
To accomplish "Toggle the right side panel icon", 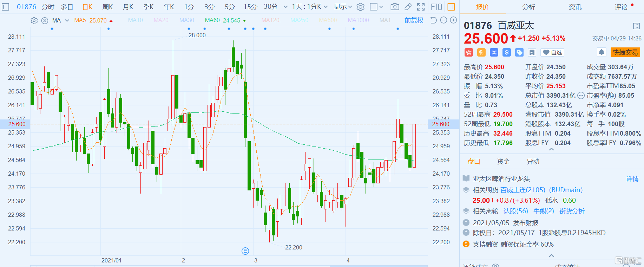I will (x=451, y=7).
